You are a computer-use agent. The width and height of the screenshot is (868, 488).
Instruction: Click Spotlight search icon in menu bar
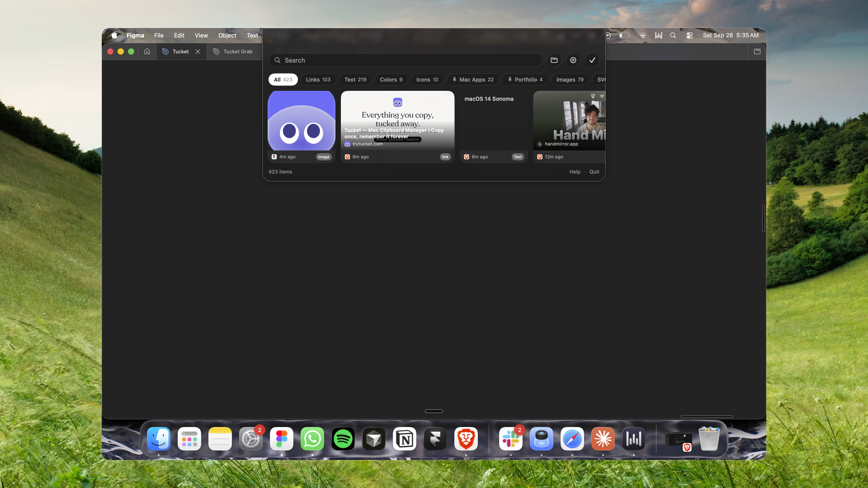click(x=673, y=35)
